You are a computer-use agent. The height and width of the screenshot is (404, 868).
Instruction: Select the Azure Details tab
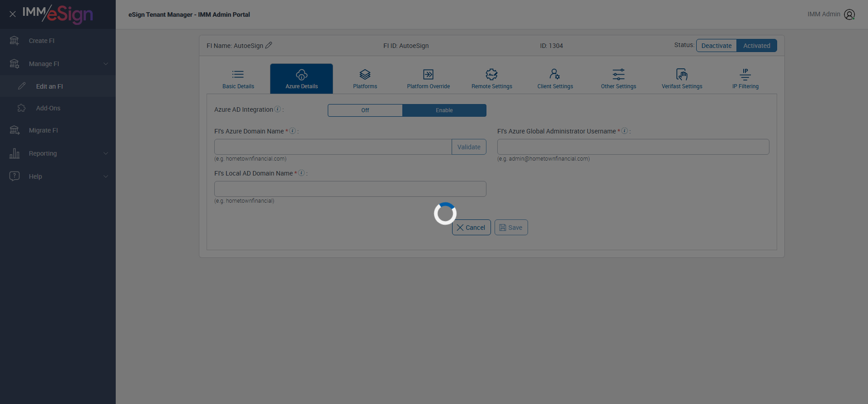click(x=302, y=79)
